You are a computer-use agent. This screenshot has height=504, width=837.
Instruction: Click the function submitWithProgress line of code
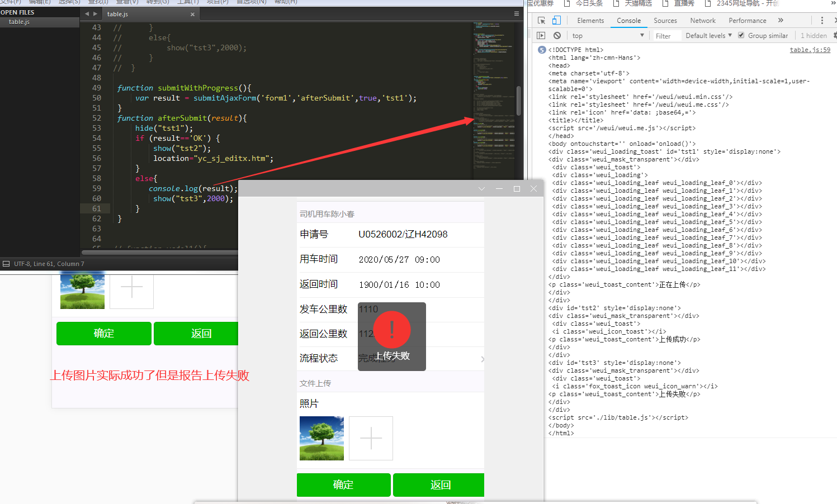click(x=184, y=88)
